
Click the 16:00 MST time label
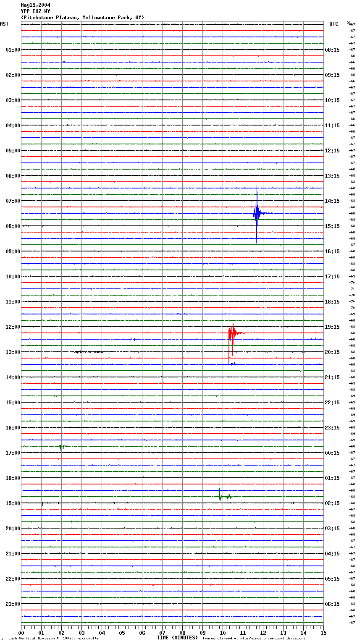[x=13, y=428]
